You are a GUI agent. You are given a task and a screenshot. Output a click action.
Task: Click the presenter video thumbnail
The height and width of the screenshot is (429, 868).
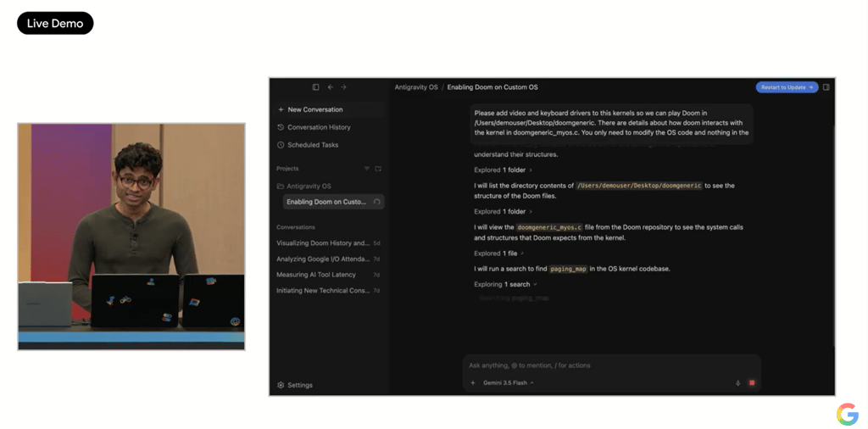click(131, 237)
